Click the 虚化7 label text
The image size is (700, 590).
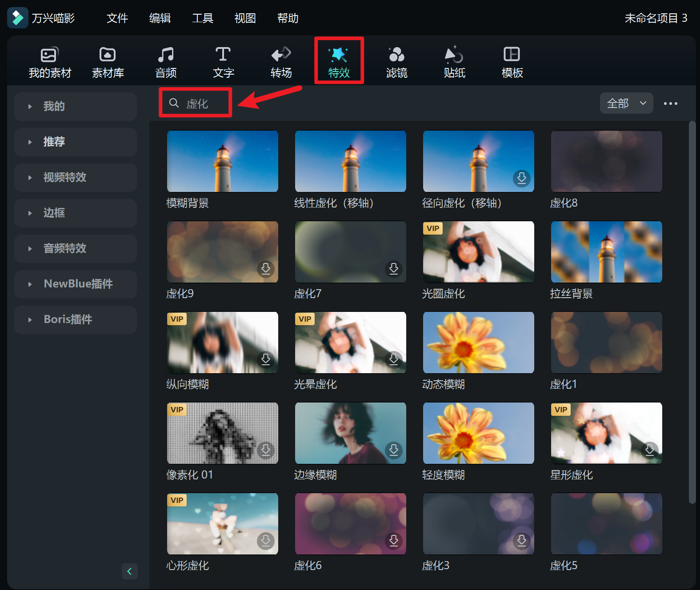[308, 294]
